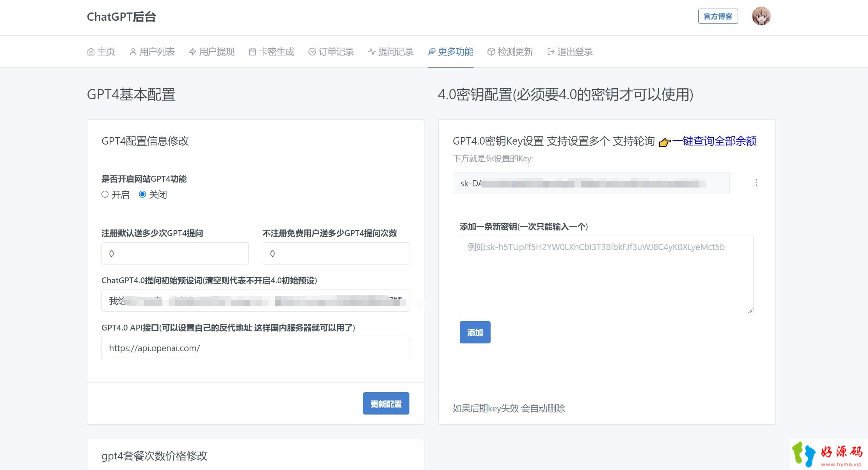The image size is (868, 470).
Task: Click the 下方就是你设置的Key: text
Action: coord(493,159)
